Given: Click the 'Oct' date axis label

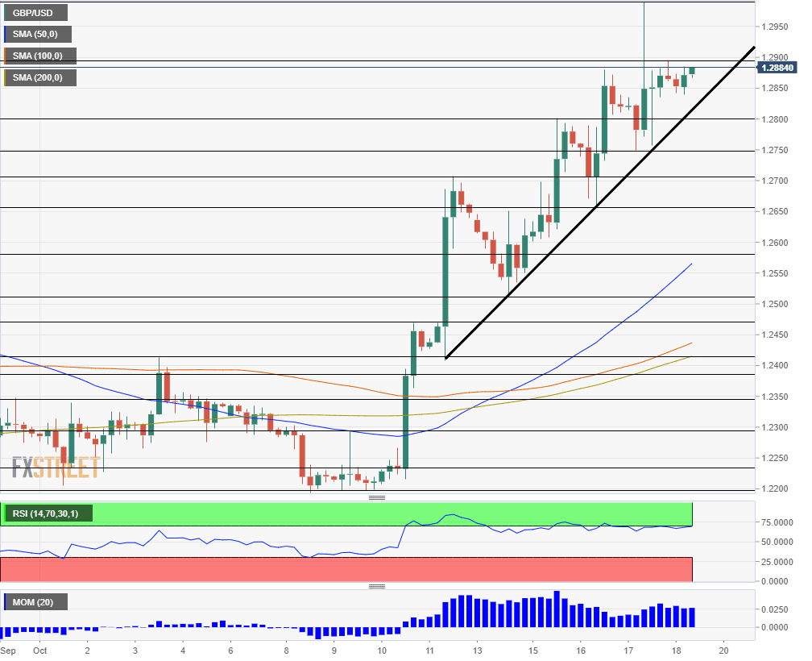Looking at the screenshot, I should 40,651.
